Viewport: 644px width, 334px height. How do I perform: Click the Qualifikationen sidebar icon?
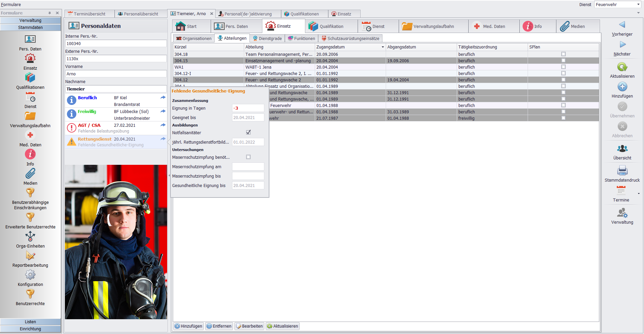pyautogui.click(x=30, y=78)
